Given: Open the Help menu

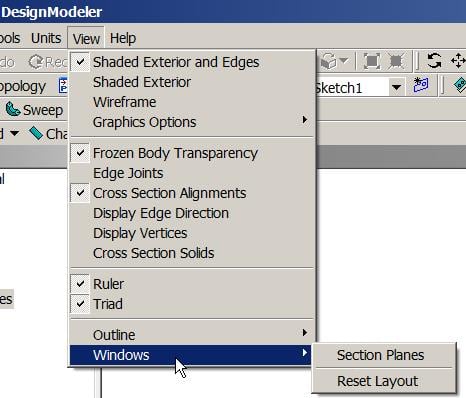Looking at the screenshot, I should 123,38.
